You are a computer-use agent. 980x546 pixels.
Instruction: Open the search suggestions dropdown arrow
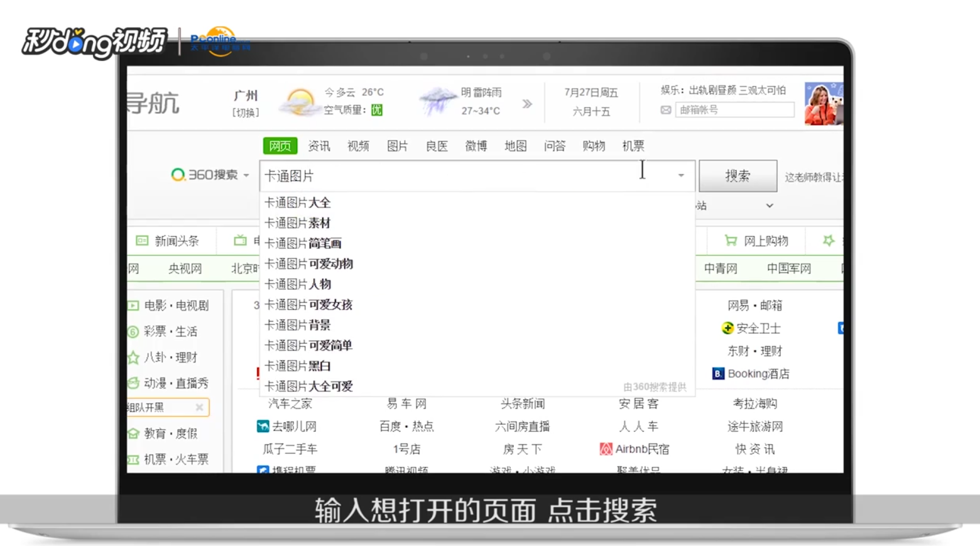click(x=681, y=176)
